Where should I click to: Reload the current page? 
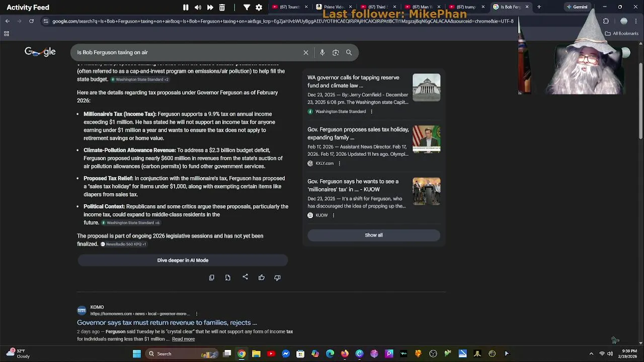(x=31, y=21)
